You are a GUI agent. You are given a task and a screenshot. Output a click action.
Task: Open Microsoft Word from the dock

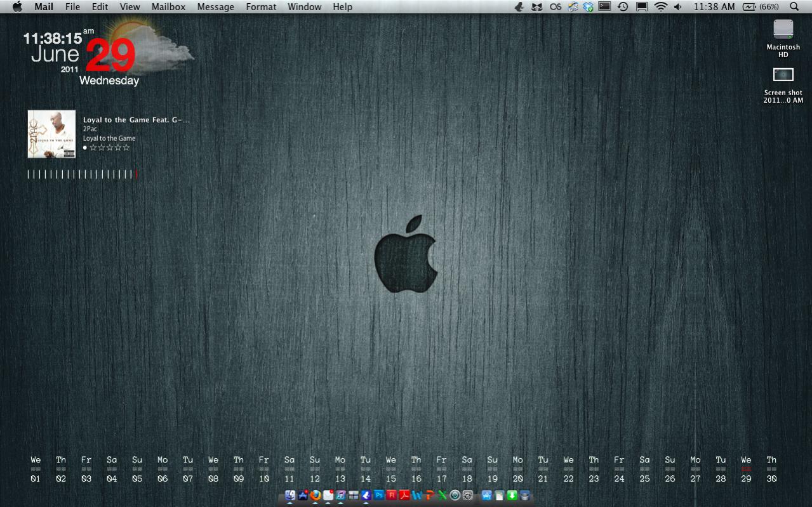tap(417, 496)
